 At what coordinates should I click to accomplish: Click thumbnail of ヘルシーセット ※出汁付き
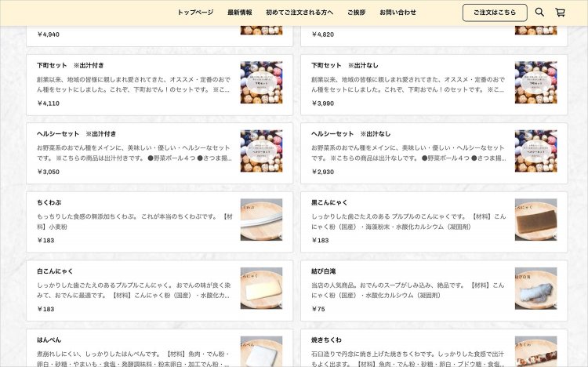[x=261, y=151]
